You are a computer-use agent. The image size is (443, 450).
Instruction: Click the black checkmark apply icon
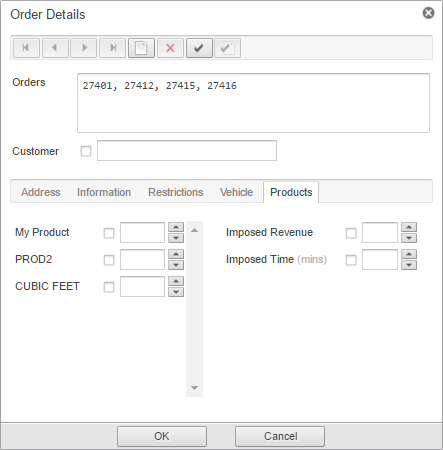(x=199, y=48)
